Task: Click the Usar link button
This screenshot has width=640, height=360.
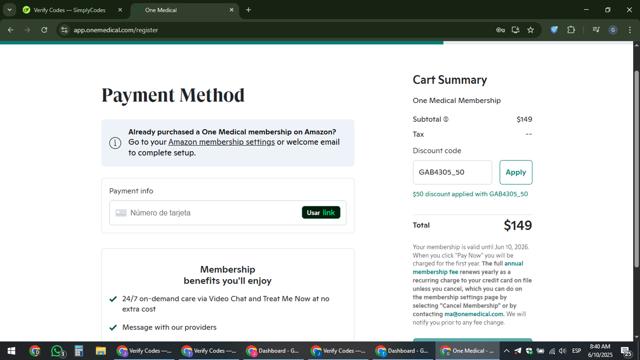Action: [321, 213]
